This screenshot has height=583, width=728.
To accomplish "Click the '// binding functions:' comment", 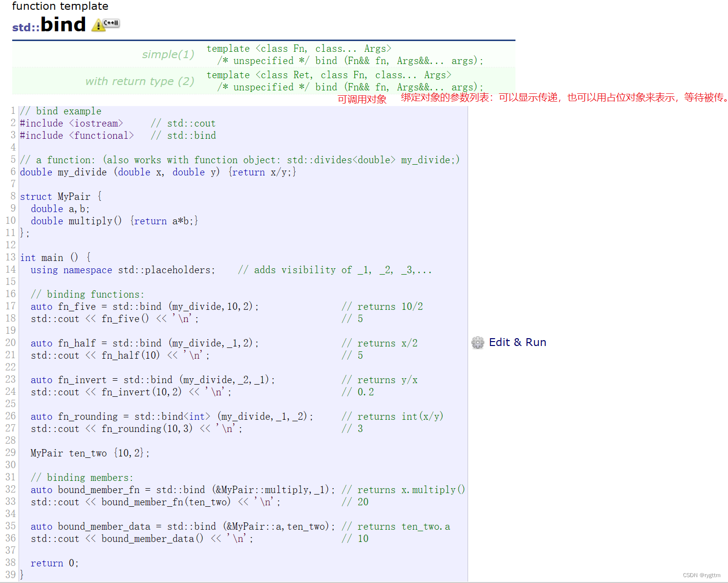I will pos(87,294).
